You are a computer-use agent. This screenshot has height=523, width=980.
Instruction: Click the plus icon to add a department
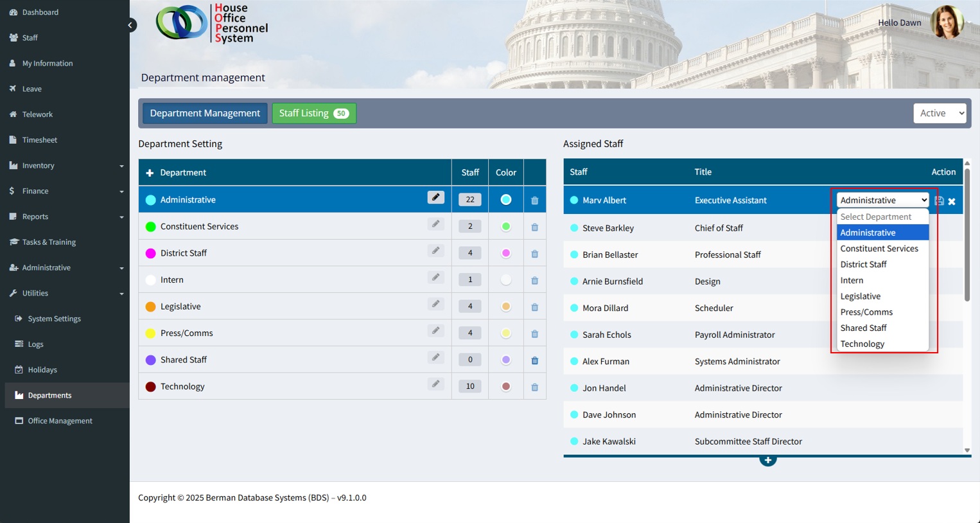pyautogui.click(x=150, y=173)
